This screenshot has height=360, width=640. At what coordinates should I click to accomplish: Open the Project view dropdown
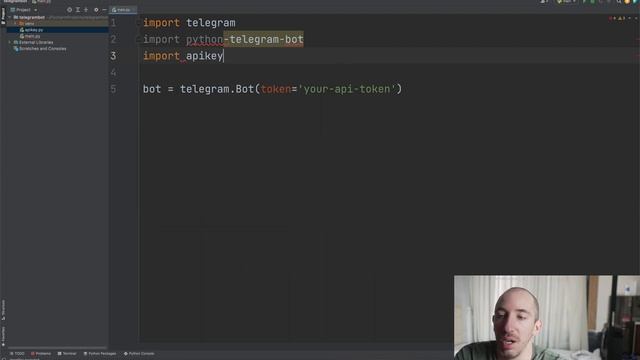pos(24,9)
